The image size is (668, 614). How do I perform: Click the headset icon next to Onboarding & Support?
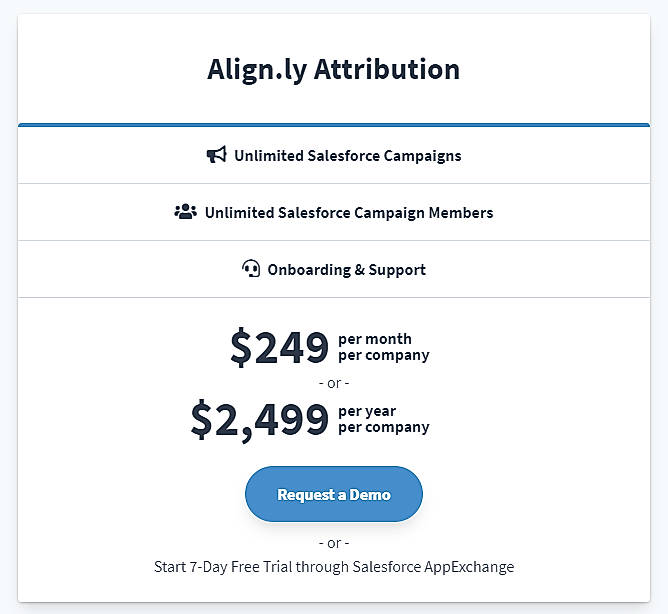[x=251, y=269]
